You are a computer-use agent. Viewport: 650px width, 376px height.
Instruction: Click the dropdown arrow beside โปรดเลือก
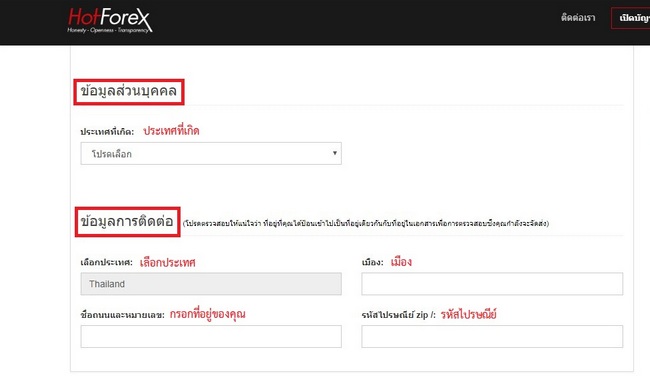pos(335,153)
